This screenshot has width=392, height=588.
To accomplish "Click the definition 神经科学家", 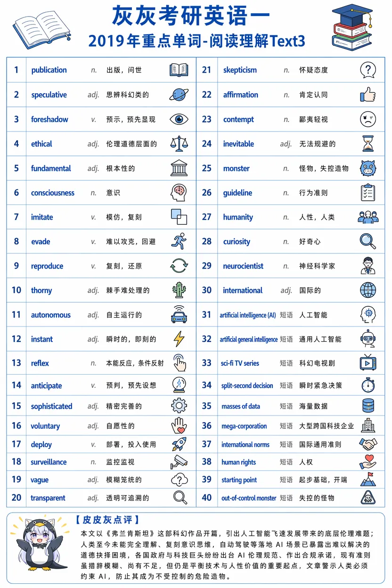I will pyautogui.click(x=317, y=266).
